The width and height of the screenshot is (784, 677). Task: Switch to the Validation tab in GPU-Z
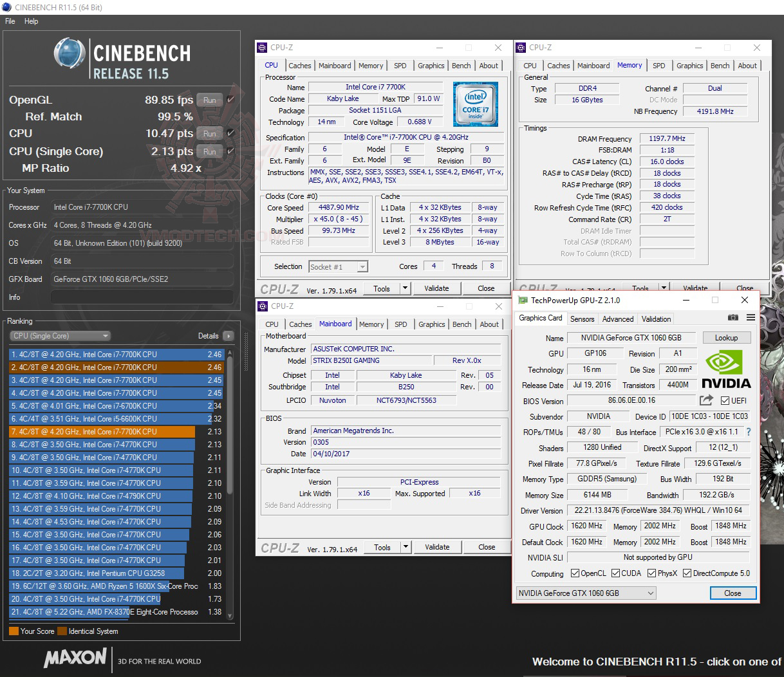656,319
